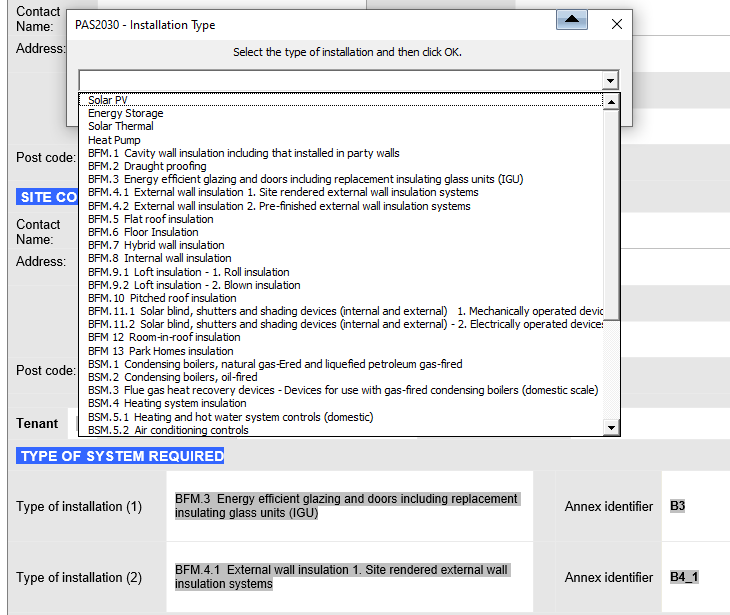Click the installation type combo box field

pos(340,80)
